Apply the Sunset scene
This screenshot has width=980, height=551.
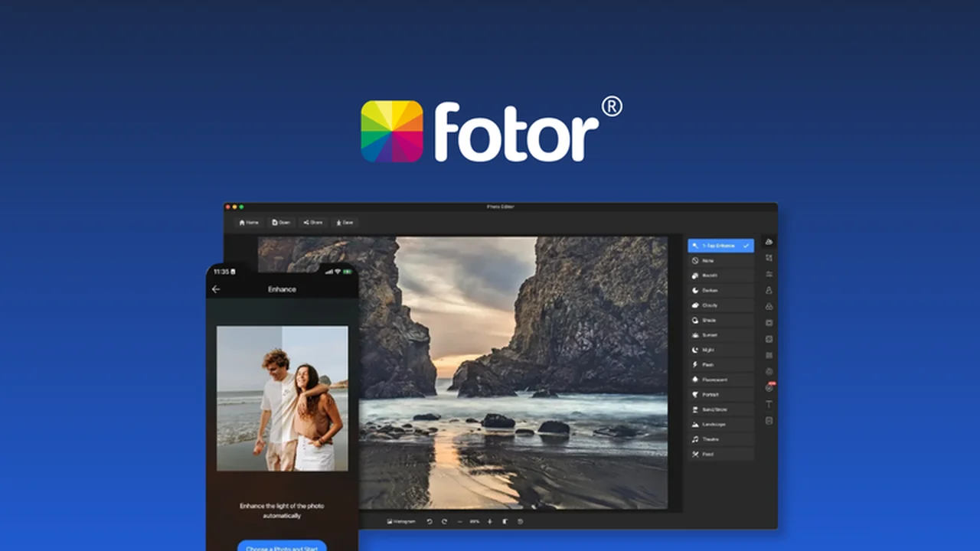[x=720, y=335]
